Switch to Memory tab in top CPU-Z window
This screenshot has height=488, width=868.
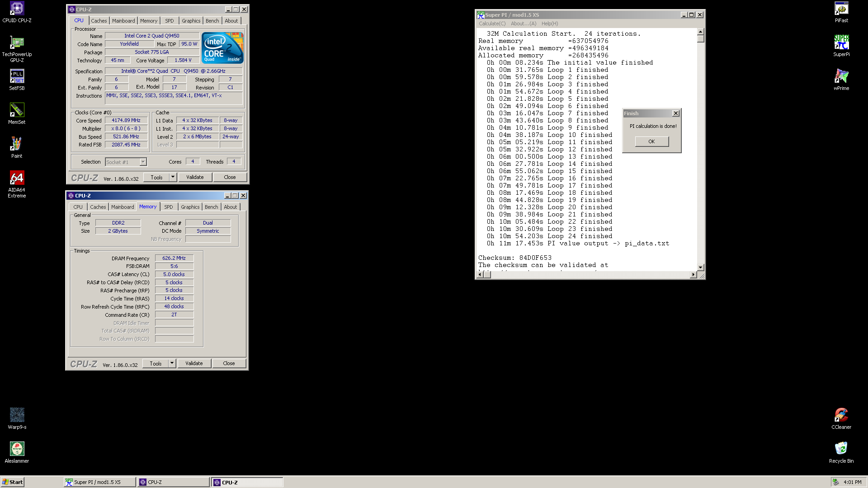149,21
